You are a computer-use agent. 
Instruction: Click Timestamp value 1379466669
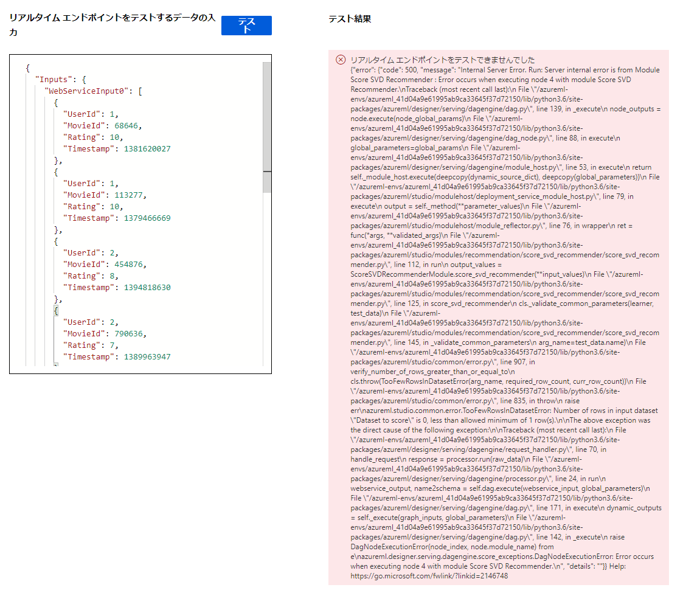click(x=147, y=218)
